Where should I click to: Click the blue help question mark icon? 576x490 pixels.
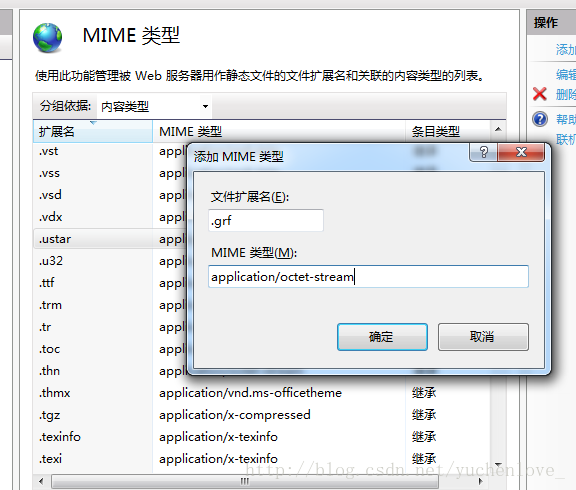540,119
